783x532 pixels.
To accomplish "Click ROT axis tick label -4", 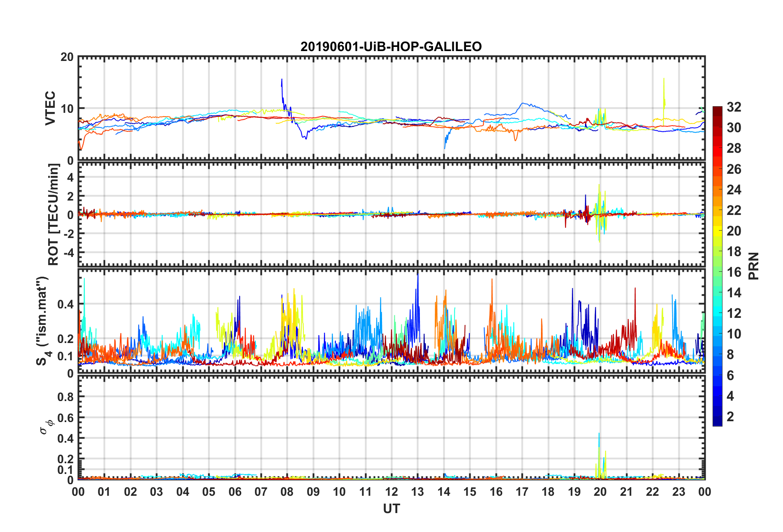I will click(x=68, y=252).
